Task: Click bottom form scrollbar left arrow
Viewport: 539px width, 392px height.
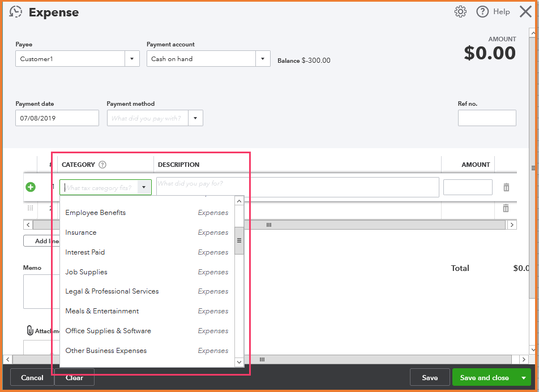Action: tap(8, 359)
